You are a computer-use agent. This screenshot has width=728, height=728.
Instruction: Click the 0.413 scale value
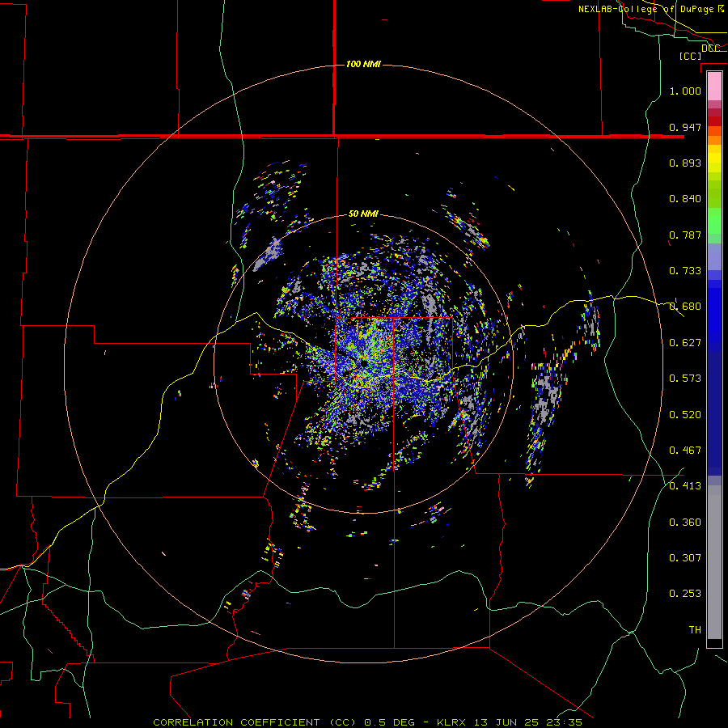(x=685, y=486)
